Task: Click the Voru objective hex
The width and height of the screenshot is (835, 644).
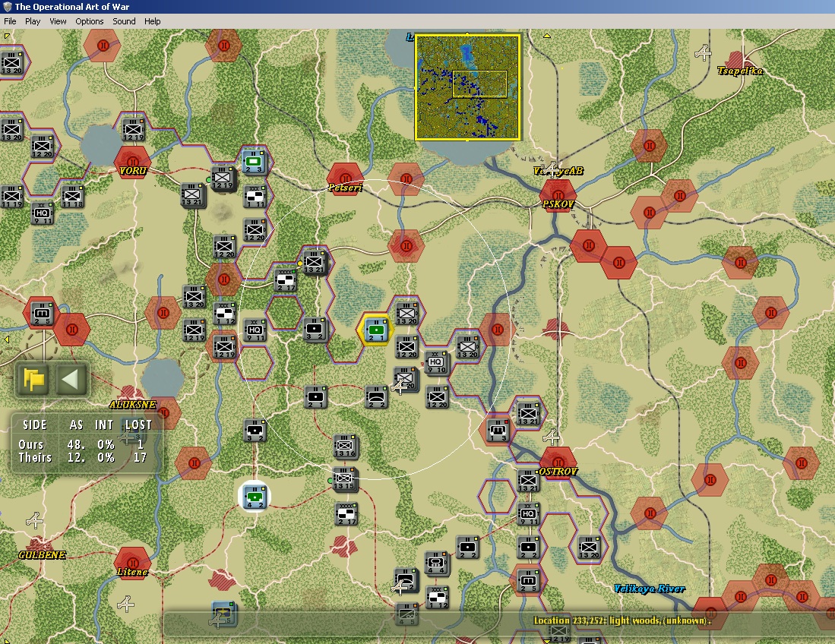Action: point(133,163)
